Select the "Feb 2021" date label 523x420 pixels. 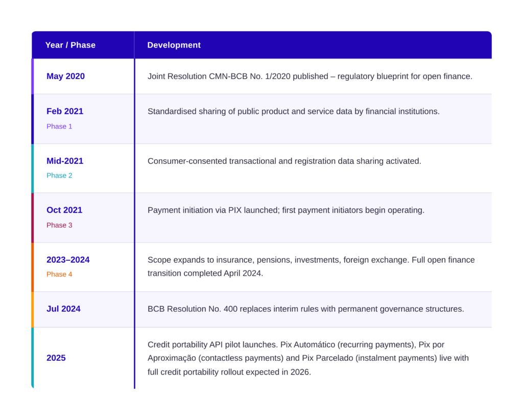65,111
